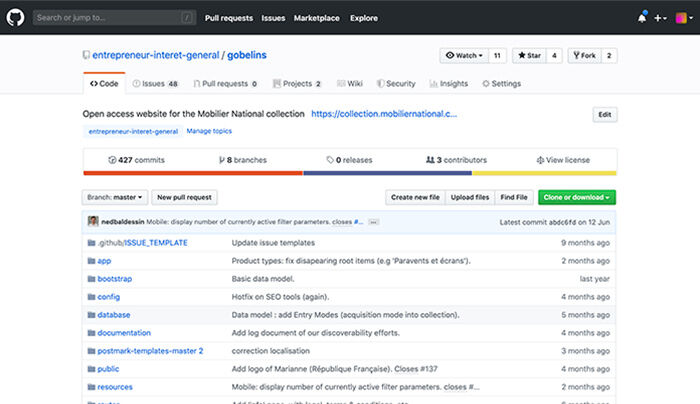Fork the repository
Viewport: 700px width, 404px height.
coord(584,55)
